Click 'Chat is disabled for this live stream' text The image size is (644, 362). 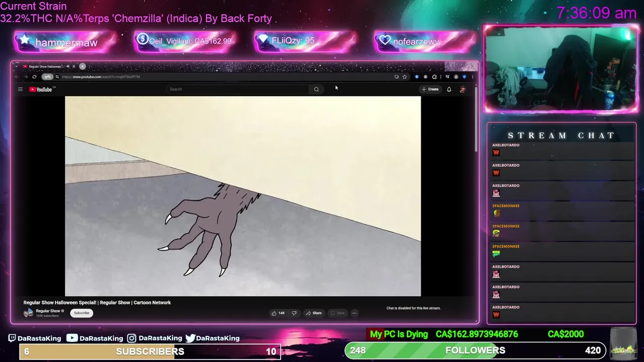414,308
